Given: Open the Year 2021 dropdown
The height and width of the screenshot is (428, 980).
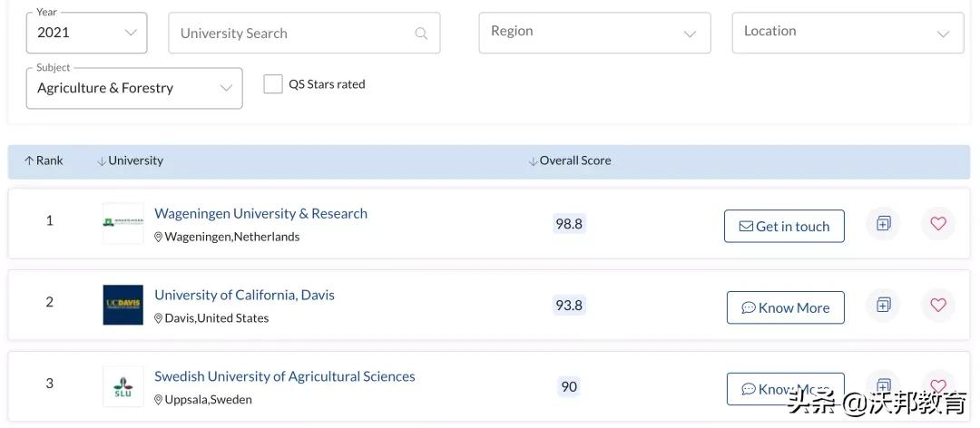Looking at the screenshot, I should (87, 33).
